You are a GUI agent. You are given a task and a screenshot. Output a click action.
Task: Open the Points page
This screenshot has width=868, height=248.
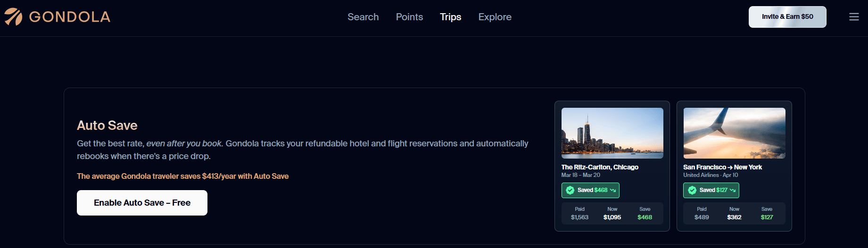pyautogui.click(x=409, y=17)
